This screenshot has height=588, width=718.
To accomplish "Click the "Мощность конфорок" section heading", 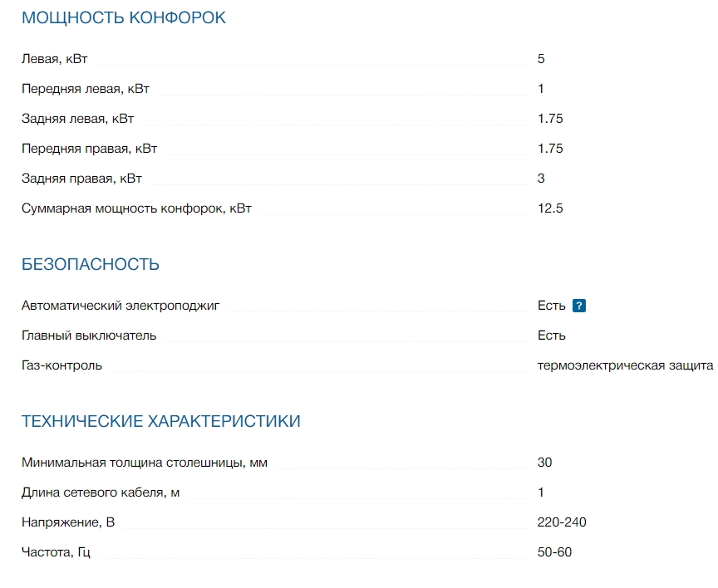I will 124,17.
